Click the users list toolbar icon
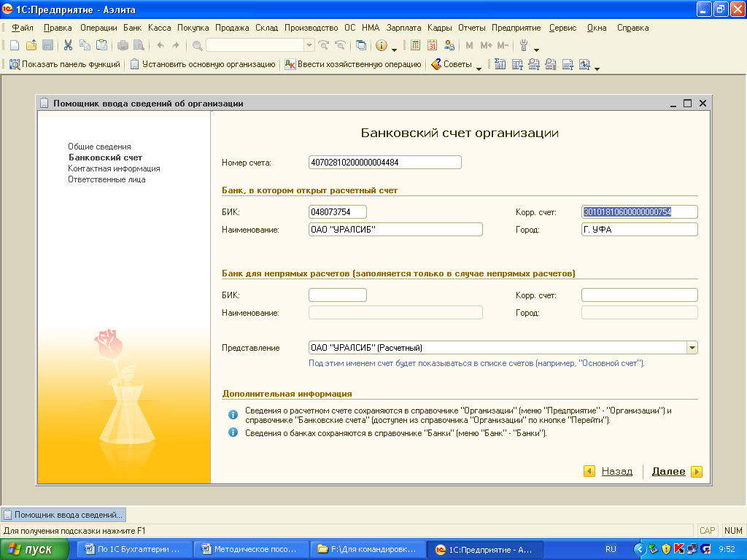The height and width of the screenshot is (560, 747). pyautogui.click(x=449, y=45)
